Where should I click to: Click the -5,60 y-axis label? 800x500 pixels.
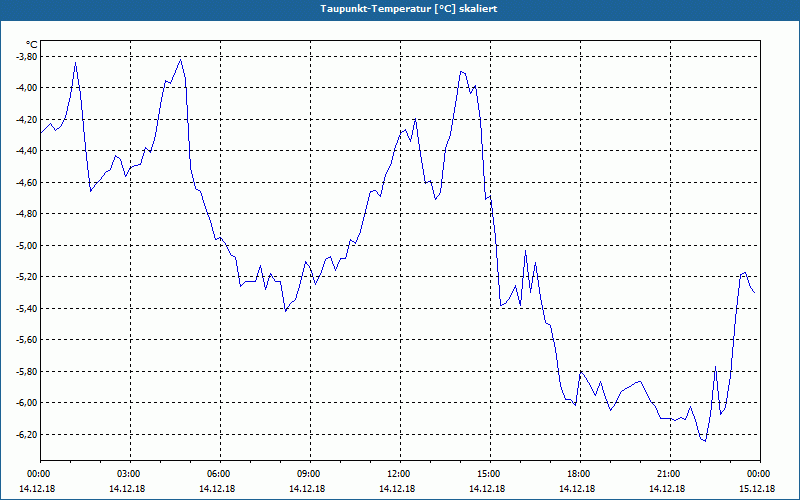click(28, 340)
